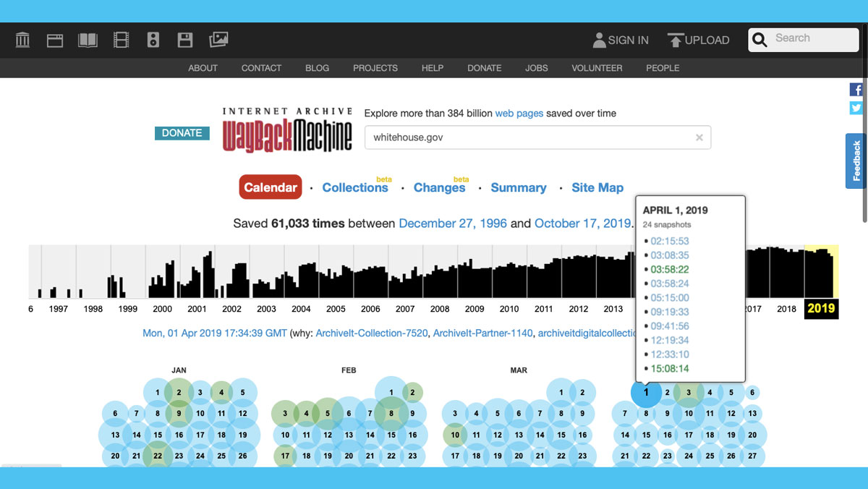Screen dimensions: 868x489
Task: Open the December 27, 1996 link
Action: (453, 224)
